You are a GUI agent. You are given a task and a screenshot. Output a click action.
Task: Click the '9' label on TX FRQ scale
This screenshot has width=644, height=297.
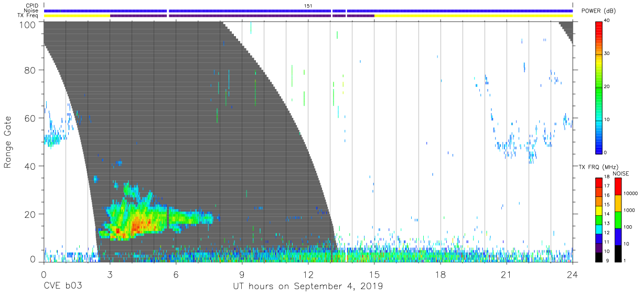point(607,261)
